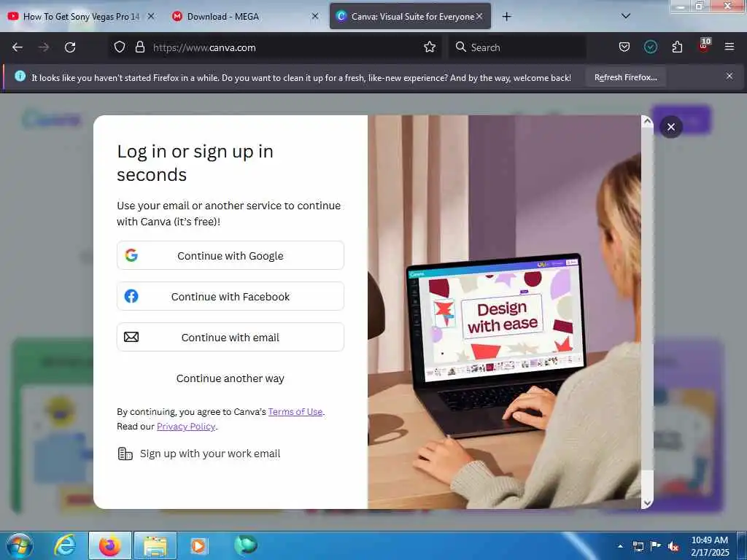Show hidden system tray icons
747x560 pixels.
coord(620,546)
